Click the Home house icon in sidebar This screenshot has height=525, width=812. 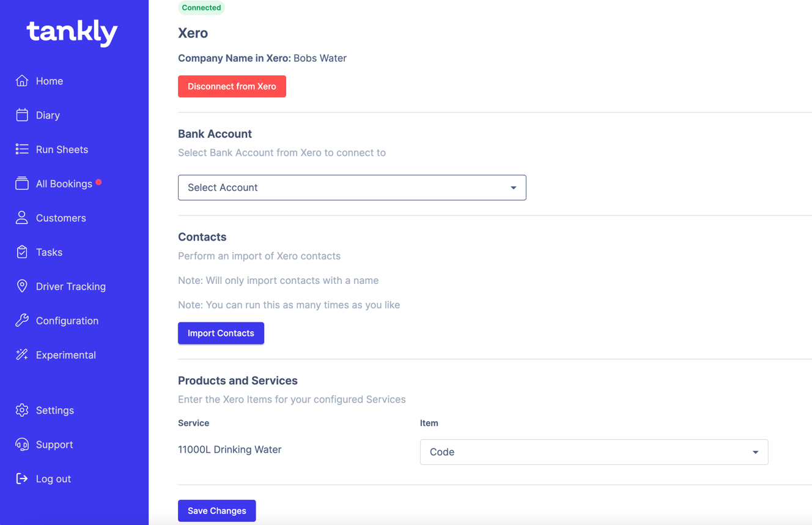[22, 81]
